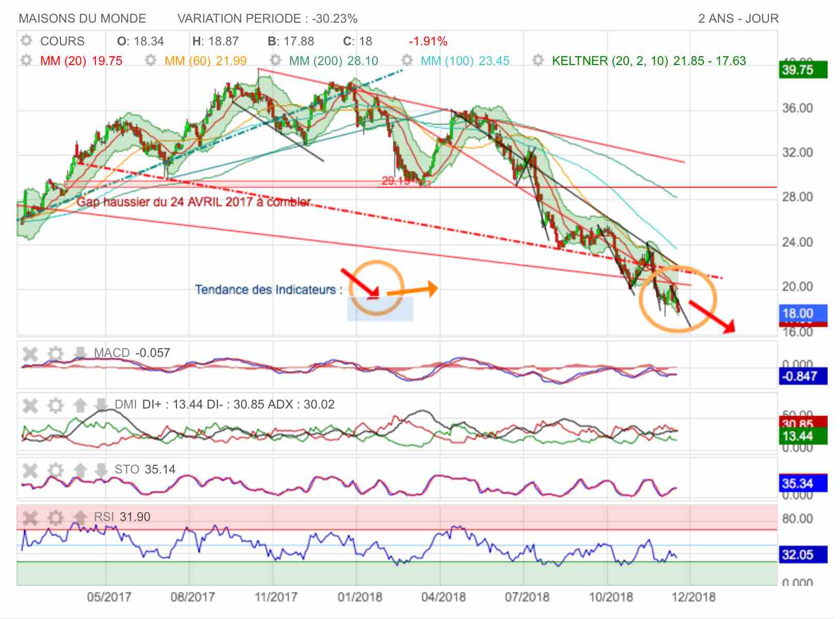Click the VARIATION PERIODE -30.23% text
840x619 pixels.
pos(267,19)
